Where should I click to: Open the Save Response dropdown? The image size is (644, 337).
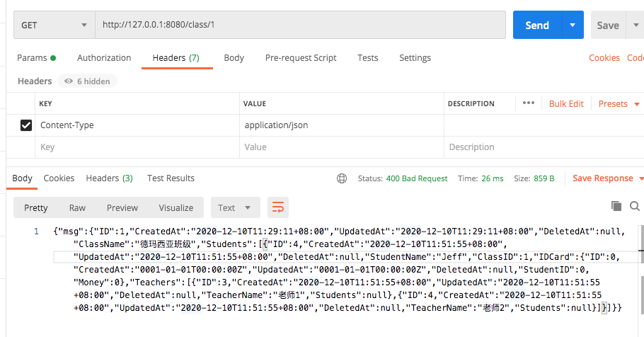pyautogui.click(x=608, y=178)
